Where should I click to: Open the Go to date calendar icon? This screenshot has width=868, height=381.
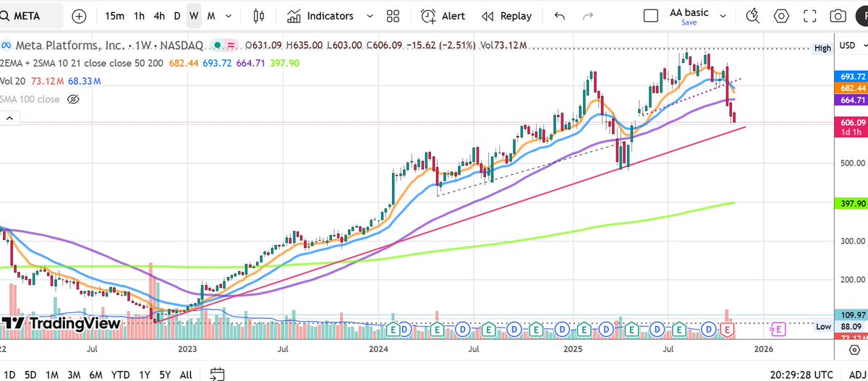(x=217, y=374)
